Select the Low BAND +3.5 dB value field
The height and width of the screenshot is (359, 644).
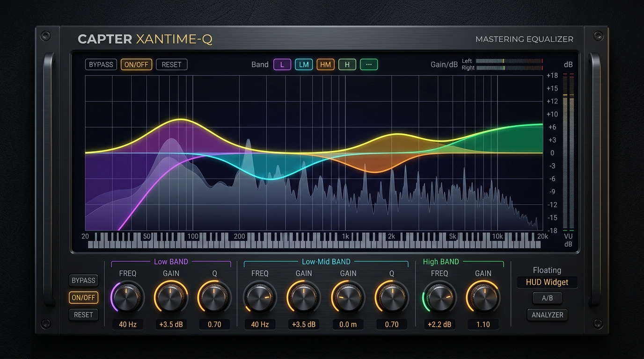tap(171, 324)
